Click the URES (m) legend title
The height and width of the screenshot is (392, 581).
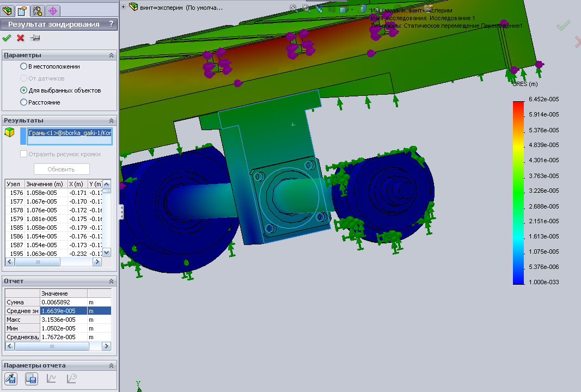(x=525, y=84)
